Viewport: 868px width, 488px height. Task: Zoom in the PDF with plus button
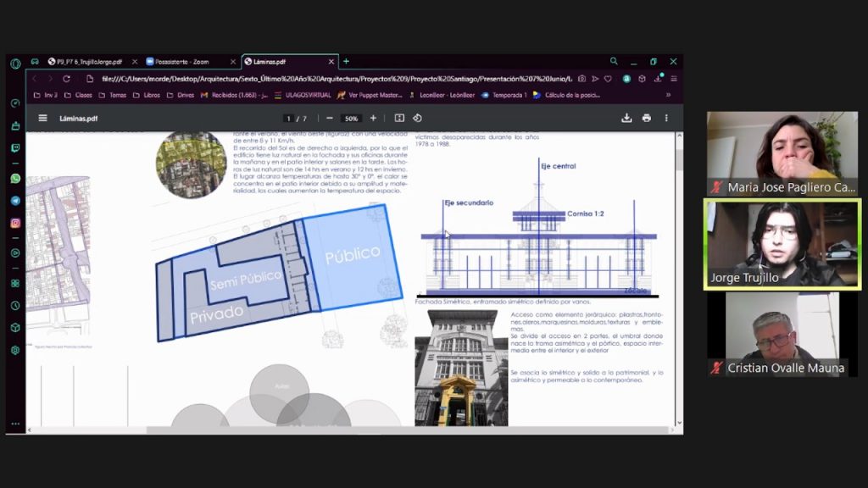(x=373, y=118)
